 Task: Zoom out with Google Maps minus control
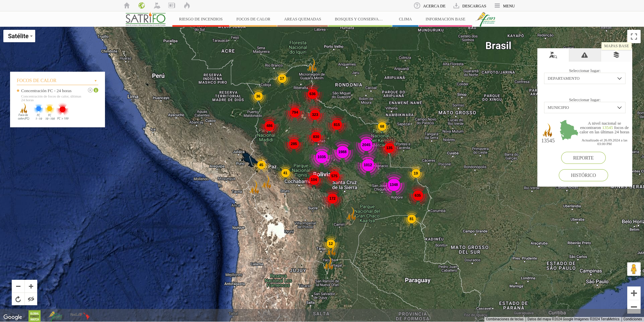pyautogui.click(x=634, y=307)
